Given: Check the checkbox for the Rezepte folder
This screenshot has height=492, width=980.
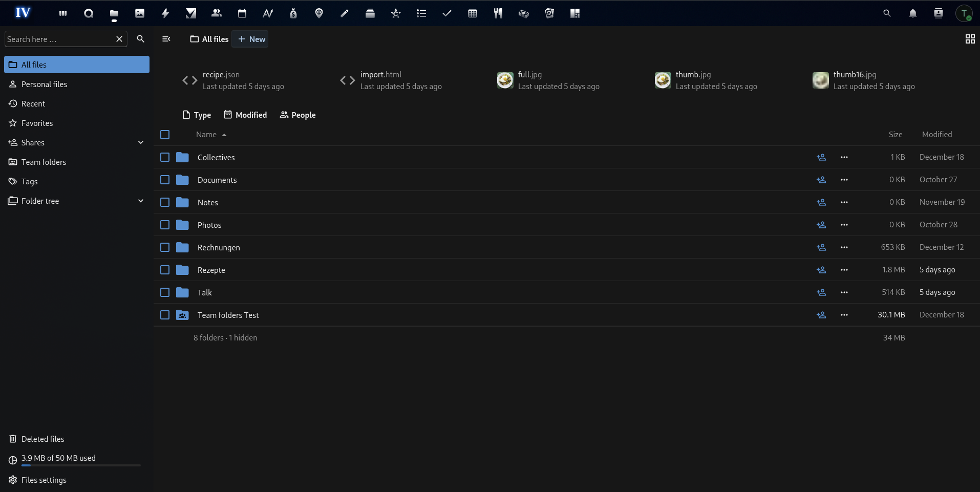Looking at the screenshot, I should pyautogui.click(x=164, y=270).
